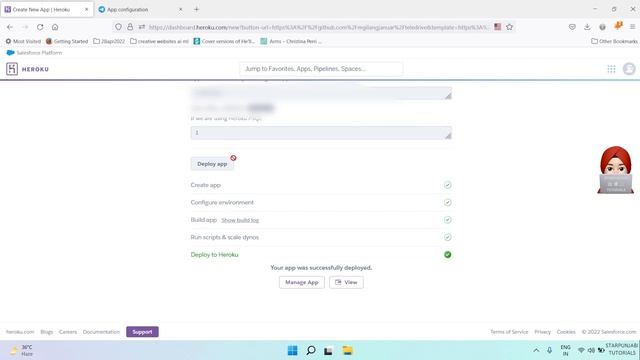Click the tracking protection shield icon

pos(118,27)
